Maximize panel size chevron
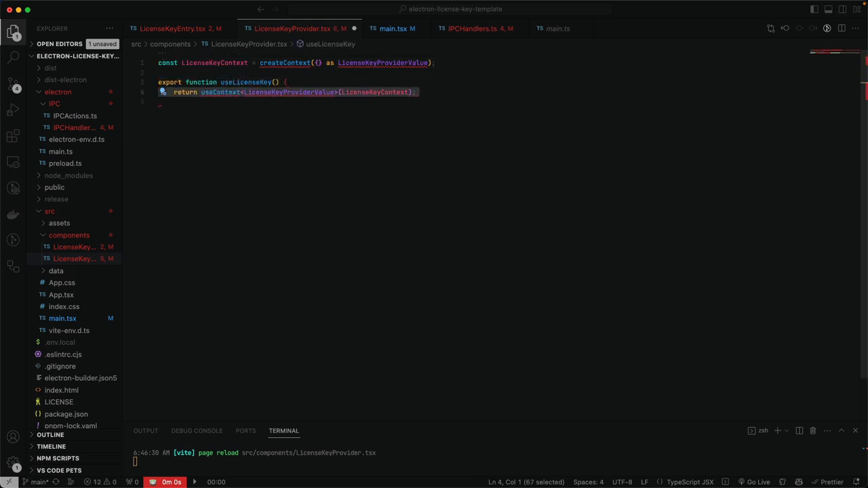This screenshot has height=488, width=868. pos(842,430)
